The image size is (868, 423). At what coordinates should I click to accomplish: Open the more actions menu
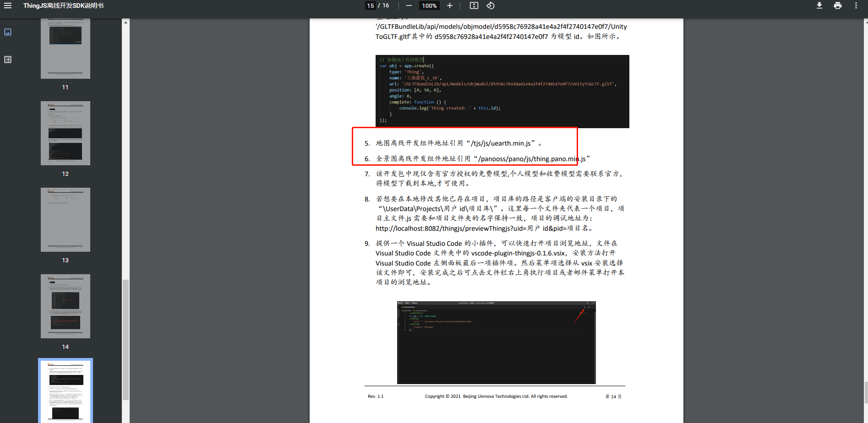pos(856,5)
